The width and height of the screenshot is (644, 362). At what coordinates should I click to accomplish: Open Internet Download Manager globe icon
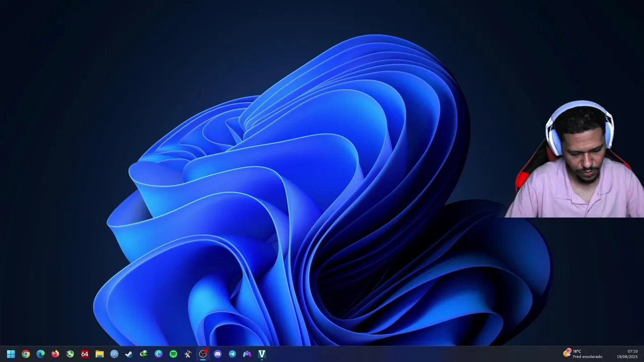pos(144,354)
